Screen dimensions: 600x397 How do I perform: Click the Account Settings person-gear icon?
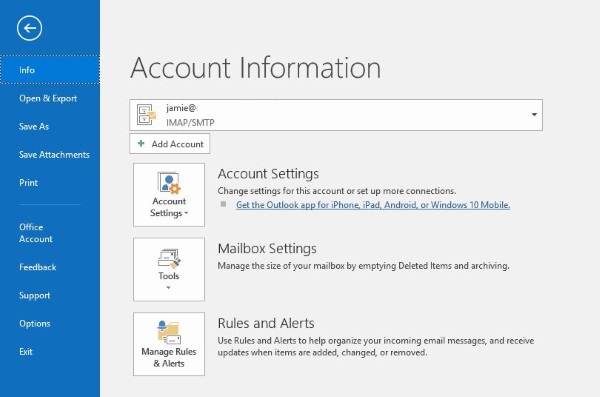pos(169,183)
